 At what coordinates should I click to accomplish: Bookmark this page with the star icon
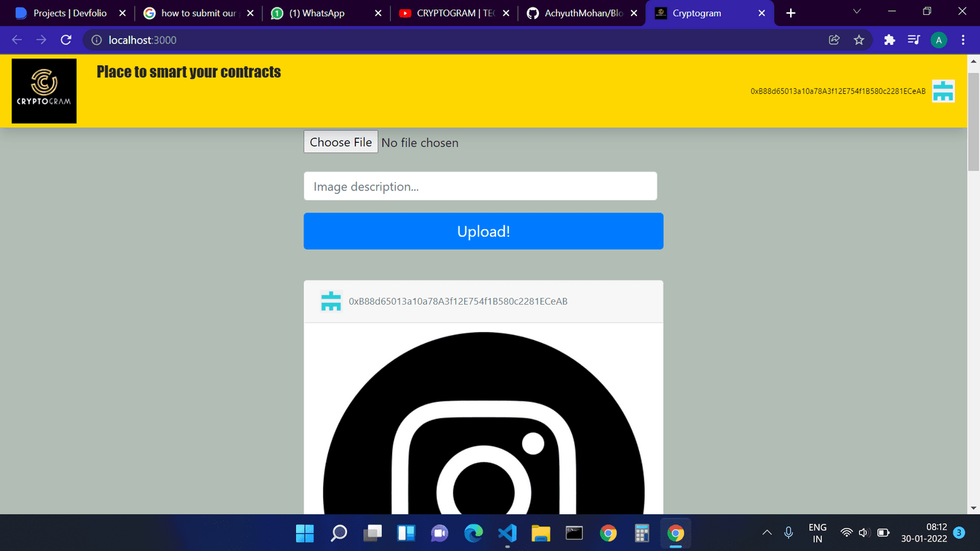pyautogui.click(x=859, y=40)
